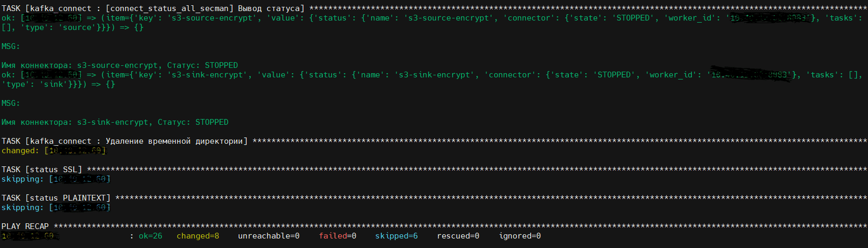Click the yellow changed: result line
This screenshot has height=248, width=868.
tap(54, 151)
